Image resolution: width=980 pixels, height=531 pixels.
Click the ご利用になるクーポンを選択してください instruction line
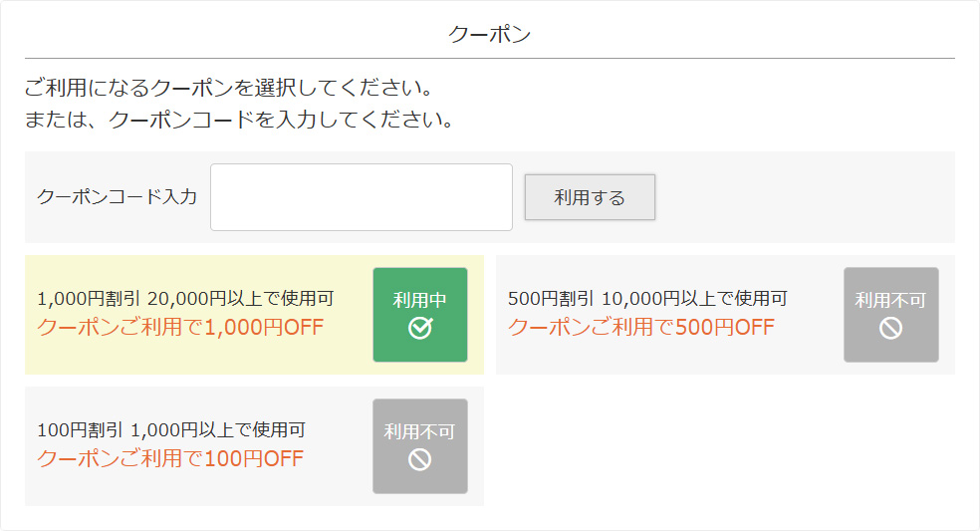pyautogui.click(x=229, y=87)
